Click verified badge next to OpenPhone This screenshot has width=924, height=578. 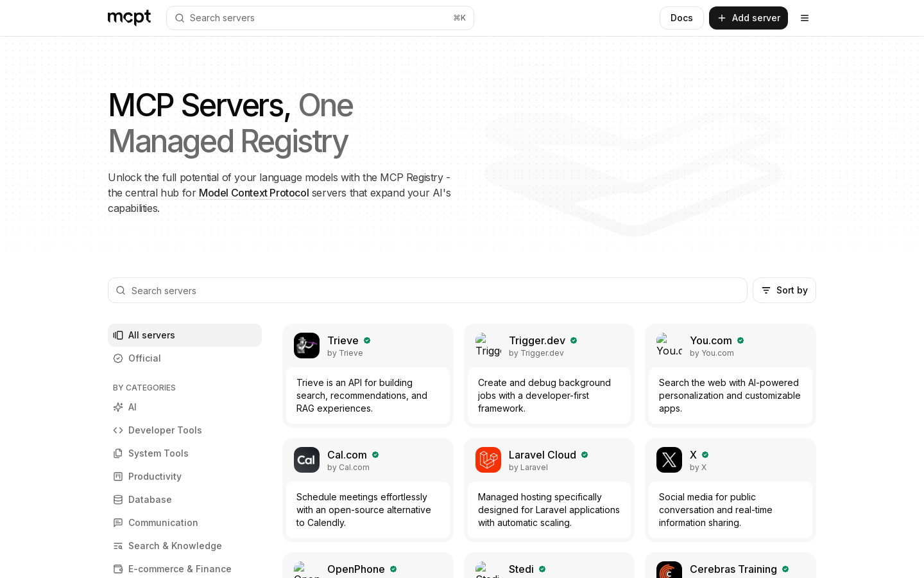pyautogui.click(x=393, y=569)
